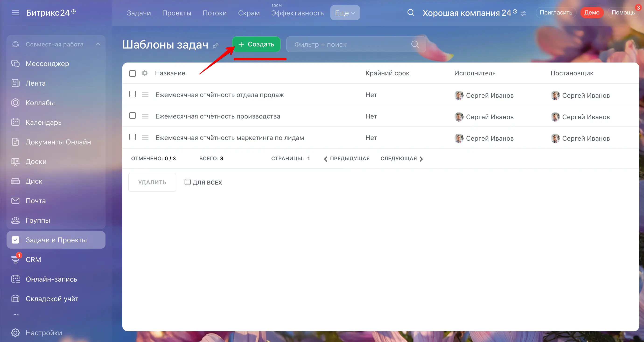Go to СЛЕДУЮЩАЯ page
The width and height of the screenshot is (644, 342).
[401, 158]
